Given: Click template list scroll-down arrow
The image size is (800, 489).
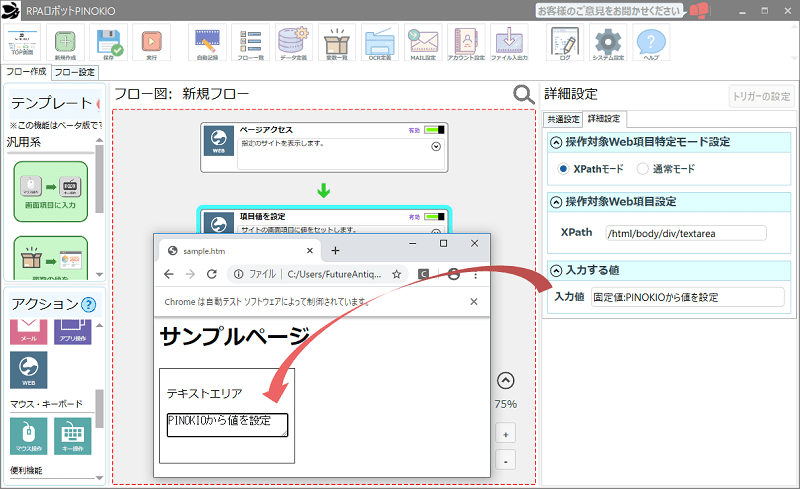Looking at the screenshot, I should 99,275.
